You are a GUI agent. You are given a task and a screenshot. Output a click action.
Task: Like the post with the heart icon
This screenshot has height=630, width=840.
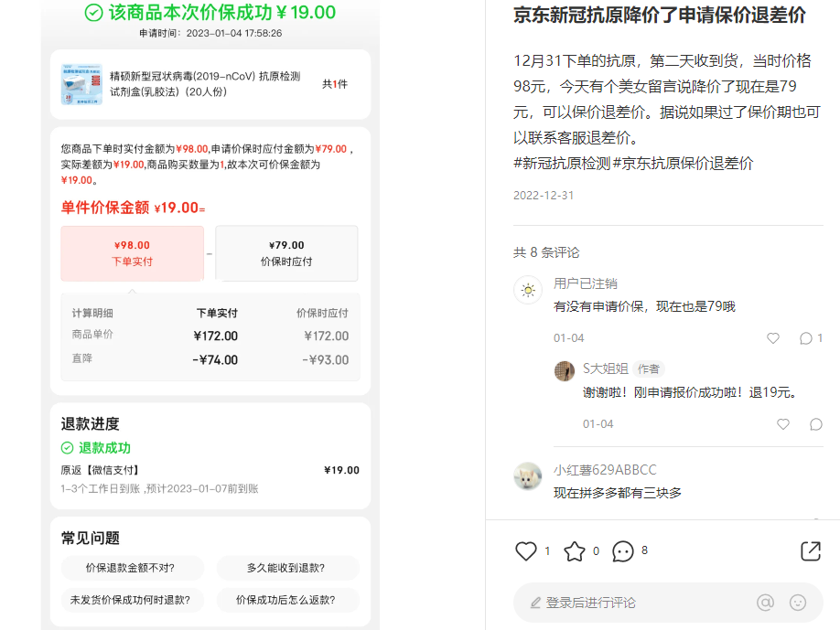(525, 550)
